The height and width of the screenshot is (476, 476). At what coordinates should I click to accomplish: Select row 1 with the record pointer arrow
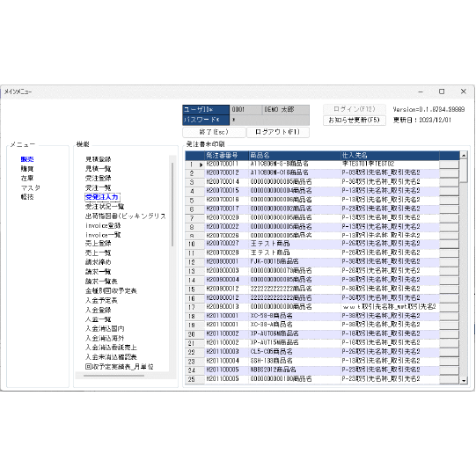click(x=194, y=165)
